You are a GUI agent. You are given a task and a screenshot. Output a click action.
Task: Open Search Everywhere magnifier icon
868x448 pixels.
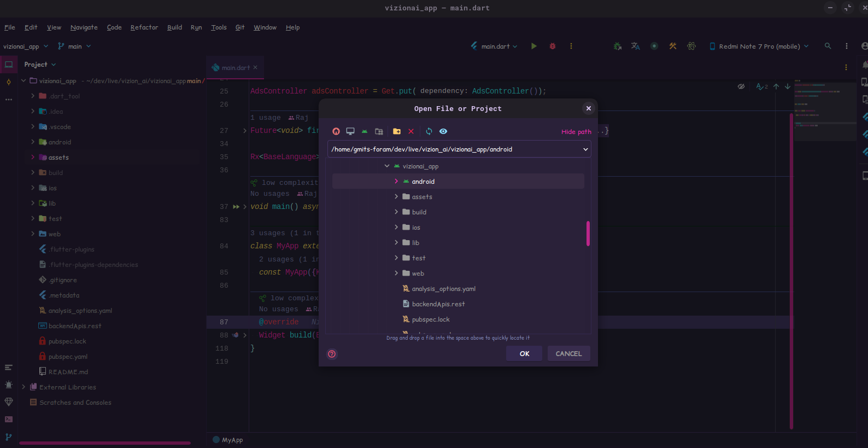(x=828, y=46)
